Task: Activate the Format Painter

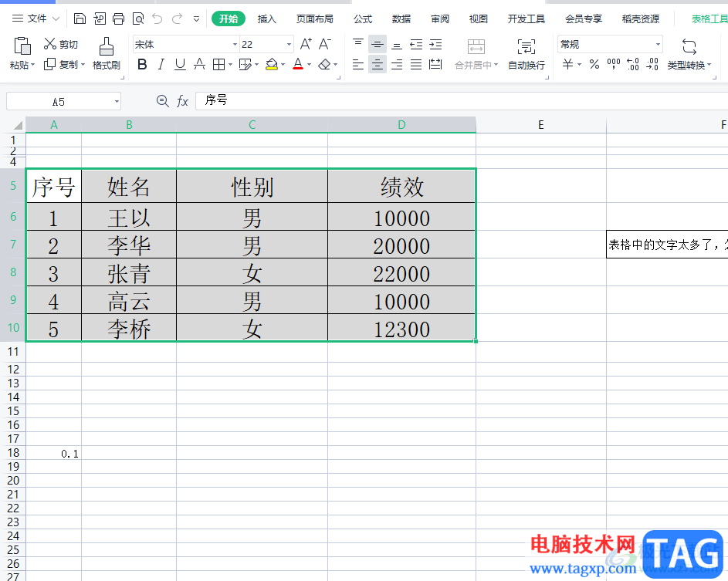Action: pyautogui.click(x=107, y=53)
